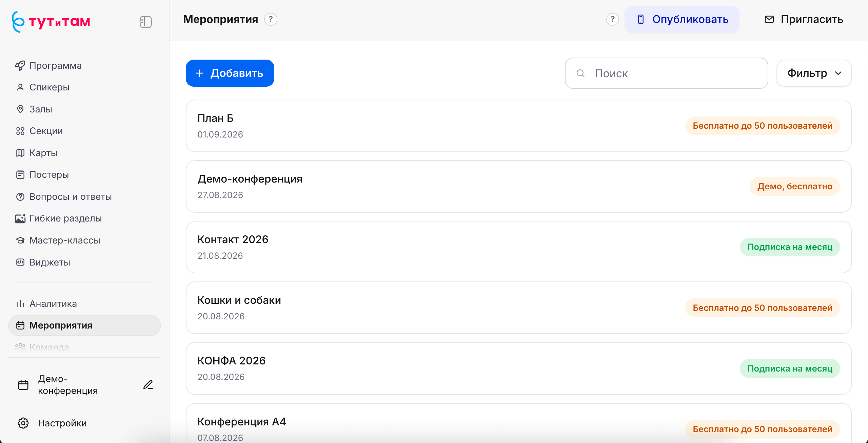Image resolution: width=868 pixels, height=443 pixels.
Task: Click the Залы location pin icon
Action: 20,109
